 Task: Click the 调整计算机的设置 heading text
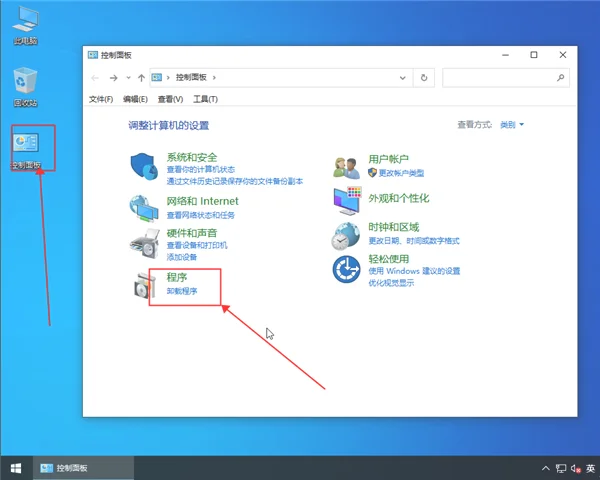pos(168,126)
